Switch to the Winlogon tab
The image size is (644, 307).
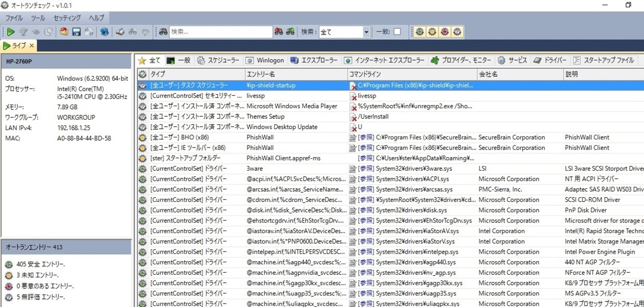coord(265,60)
